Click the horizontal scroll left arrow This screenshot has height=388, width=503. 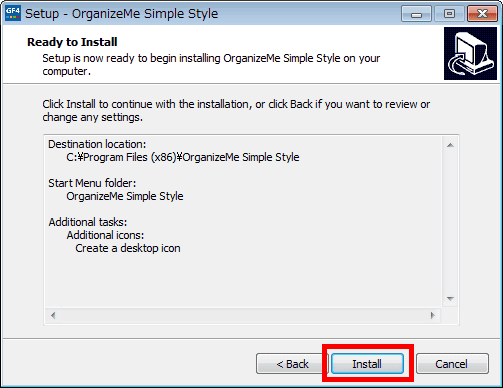(53, 315)
